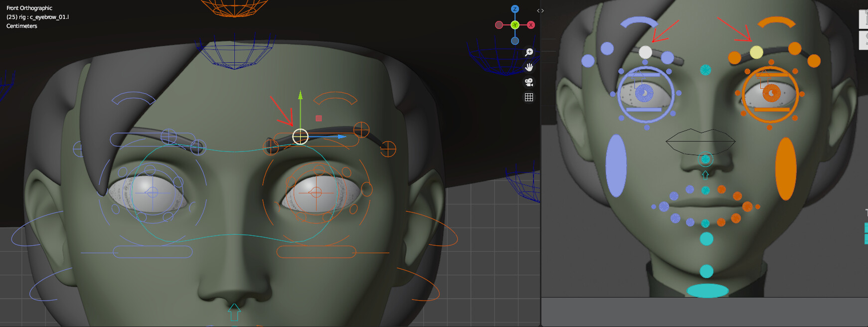Click black mouth outline shape in picker

click(700, 141)
